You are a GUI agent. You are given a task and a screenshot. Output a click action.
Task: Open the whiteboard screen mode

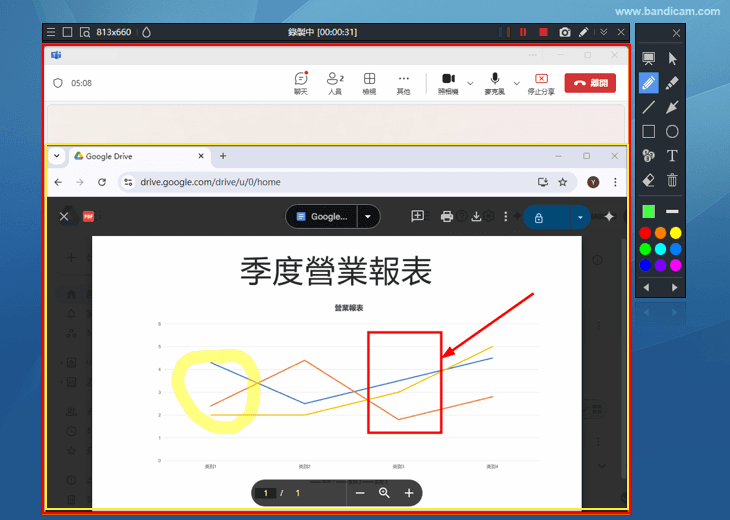point(649,59)
